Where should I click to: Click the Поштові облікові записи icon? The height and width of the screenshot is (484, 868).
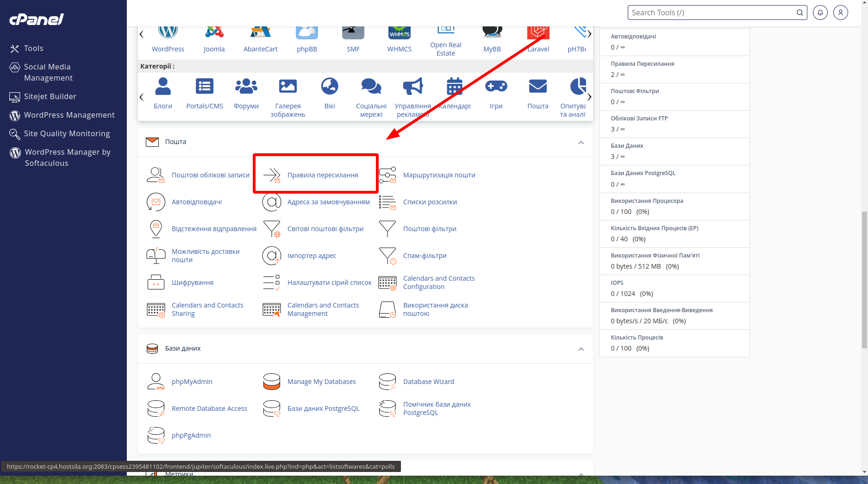(156, 175)
